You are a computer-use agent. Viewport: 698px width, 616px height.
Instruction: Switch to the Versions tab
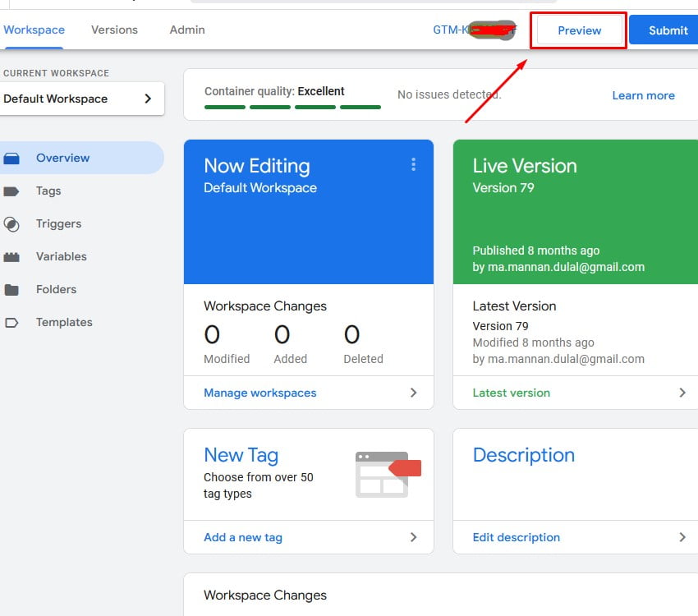pyautogui.click(x=114, y=30)
